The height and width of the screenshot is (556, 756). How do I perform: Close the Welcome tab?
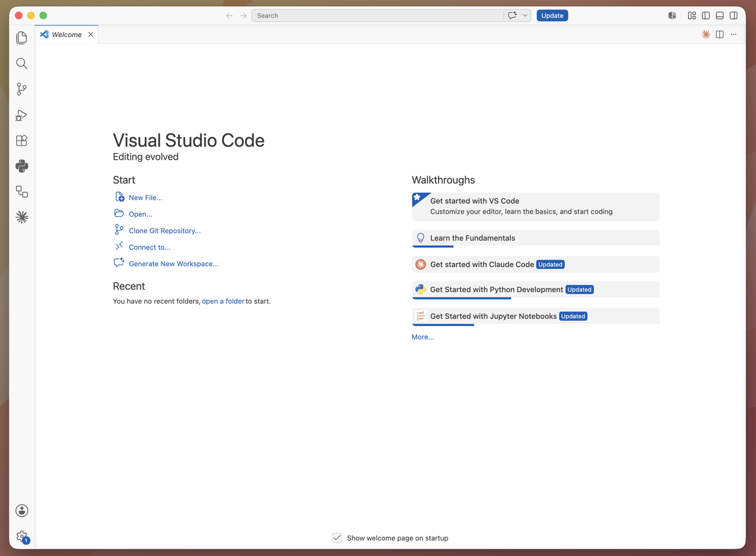pyautogui.click(x=91, y=35)
